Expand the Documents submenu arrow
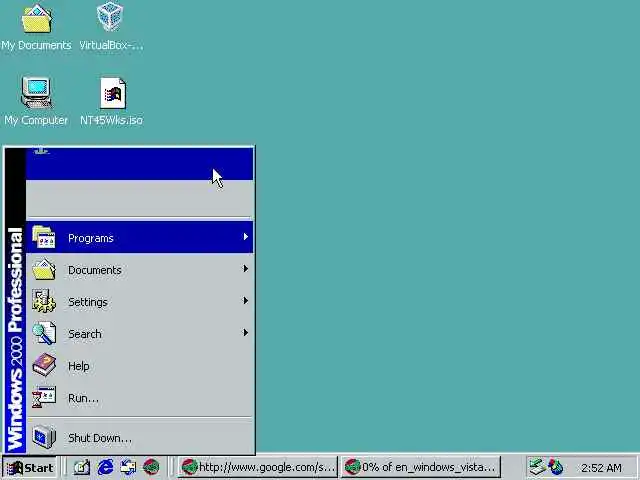Viewport: 640px width, 480px height. (245, 269)
